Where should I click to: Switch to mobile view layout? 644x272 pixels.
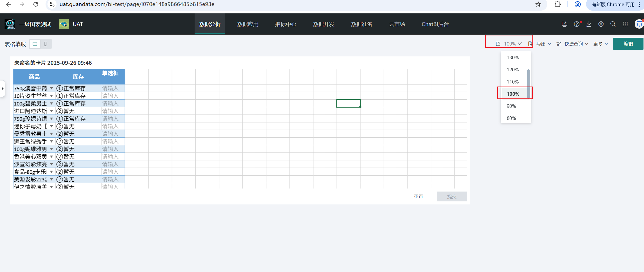click(46, 44)
